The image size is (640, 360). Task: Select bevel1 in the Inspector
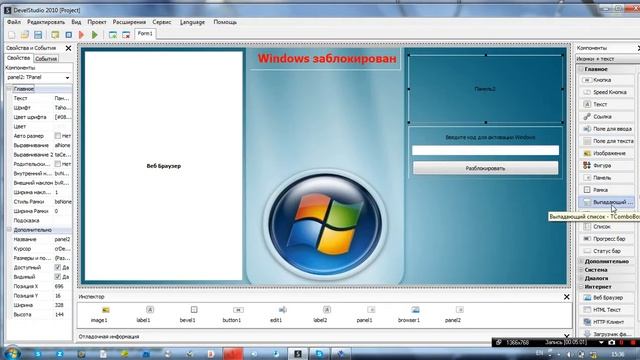tap(188, 314)
